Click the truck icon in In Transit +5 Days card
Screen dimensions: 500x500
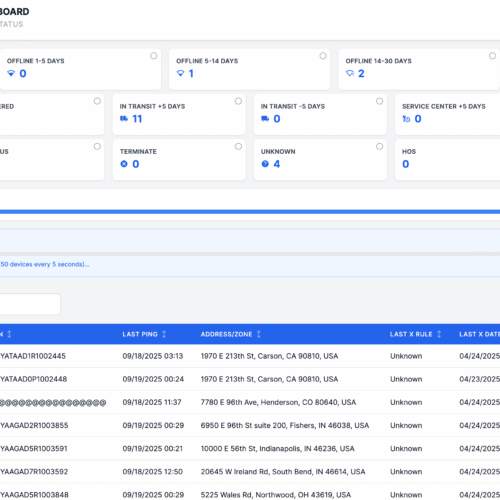click(124, 119)
